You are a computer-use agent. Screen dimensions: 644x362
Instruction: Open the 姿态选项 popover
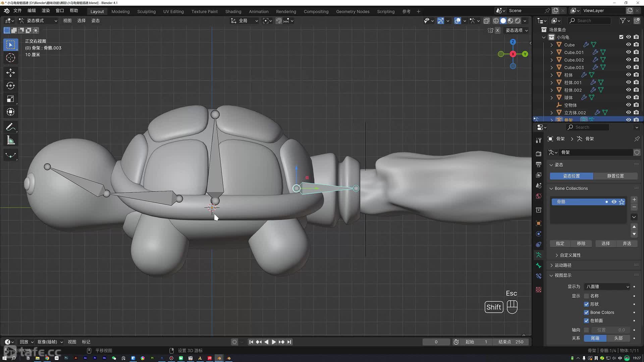tap(517, 30)
